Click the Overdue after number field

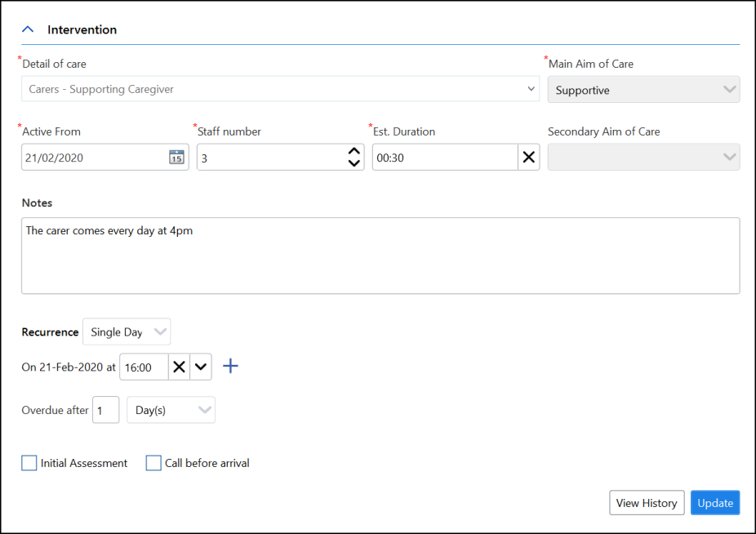(x=105, y=410)
